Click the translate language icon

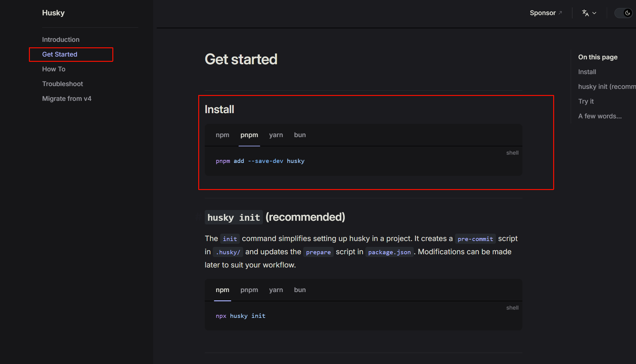[585, 13]
